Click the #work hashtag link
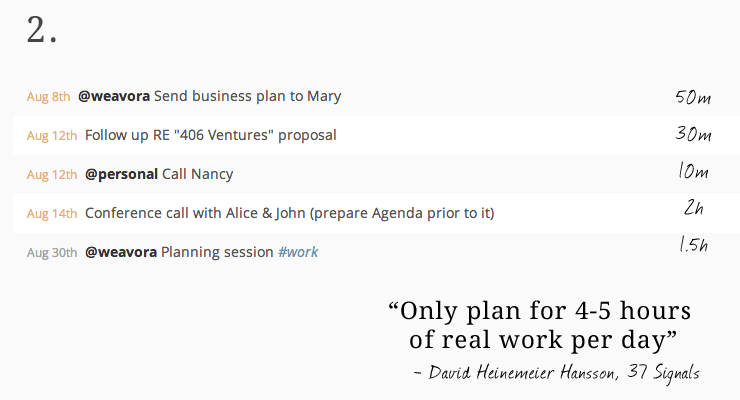Viewport: 740px width, 400px height. click(x=298, y=252)
